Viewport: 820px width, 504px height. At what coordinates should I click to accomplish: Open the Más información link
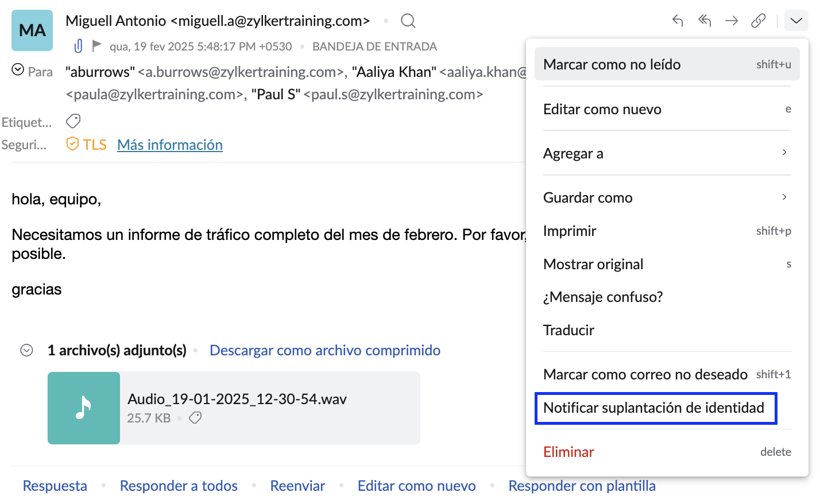(x=170, y=145)
